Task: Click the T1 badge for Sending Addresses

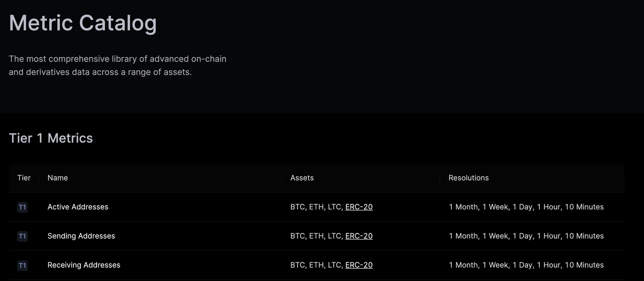Action: (x=23, y=236)
